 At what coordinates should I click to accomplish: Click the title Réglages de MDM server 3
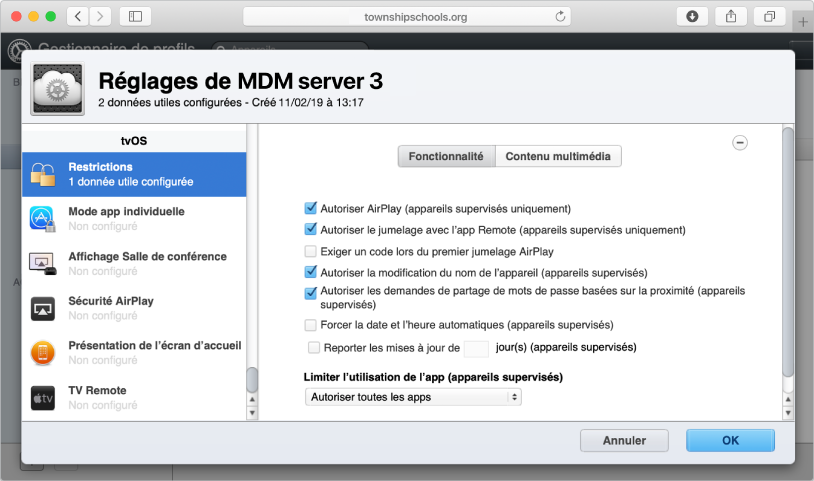pos(241,81)
